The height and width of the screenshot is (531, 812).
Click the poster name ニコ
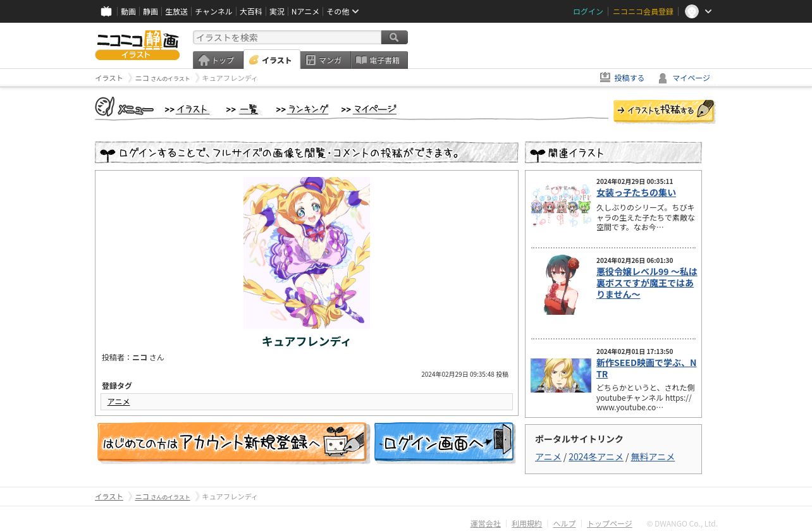pos(140,357)
